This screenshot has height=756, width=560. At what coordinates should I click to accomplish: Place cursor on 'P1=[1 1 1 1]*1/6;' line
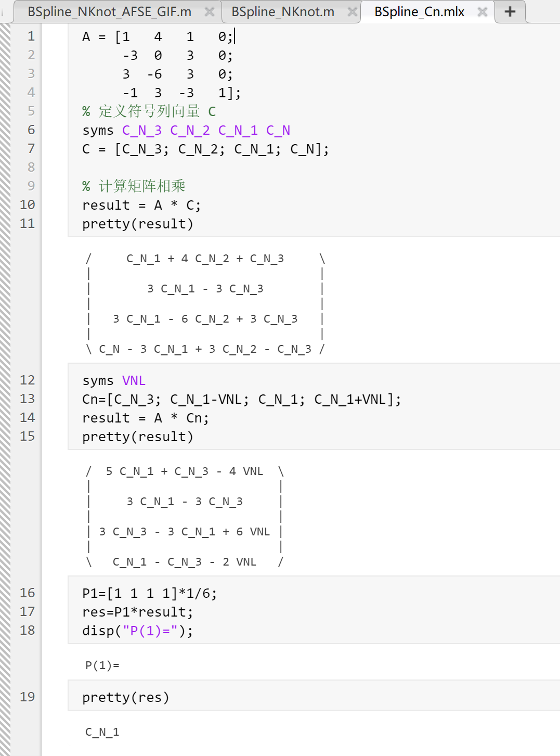tap(150, 594)
